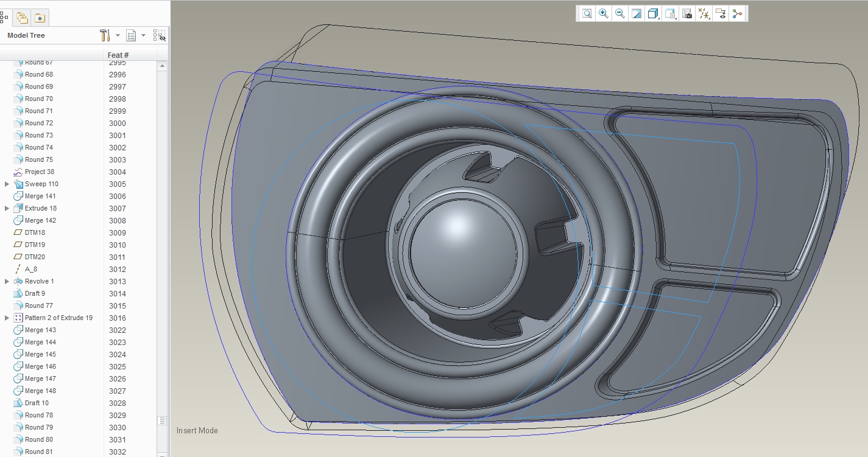Click the Model Tree settings hammer icon
868x457 pixels.
point(105,35)
